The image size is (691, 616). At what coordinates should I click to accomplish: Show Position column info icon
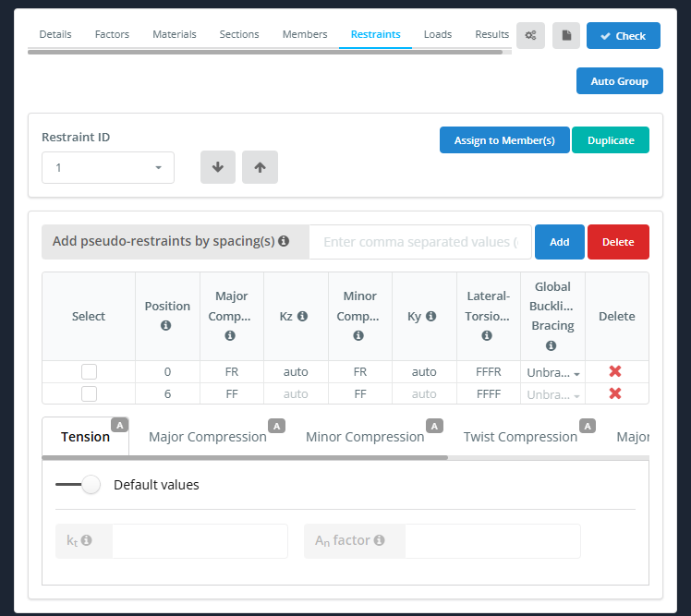tap(165, 325)
